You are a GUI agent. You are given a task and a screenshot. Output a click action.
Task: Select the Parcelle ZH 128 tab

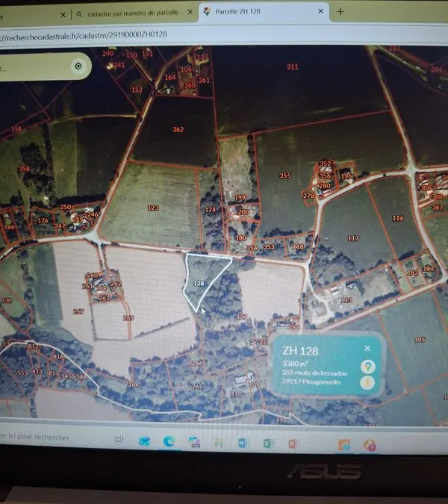[264, 12]
